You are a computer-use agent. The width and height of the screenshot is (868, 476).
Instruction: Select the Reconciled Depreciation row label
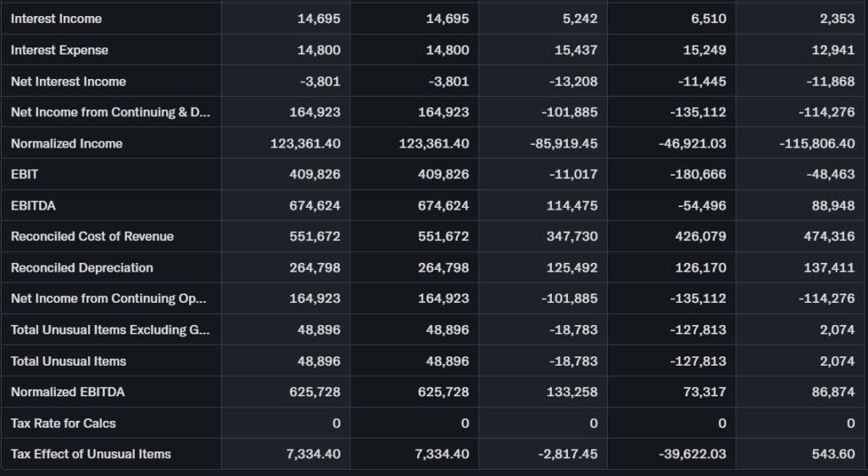coord(81,267)
